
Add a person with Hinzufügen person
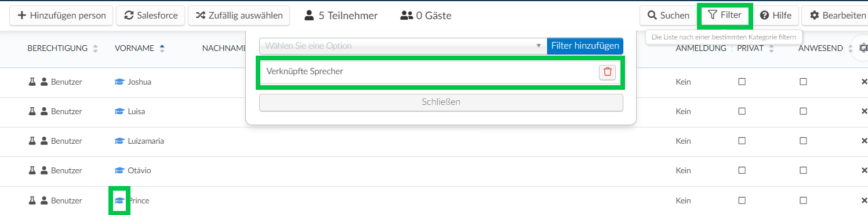point(61,16)
